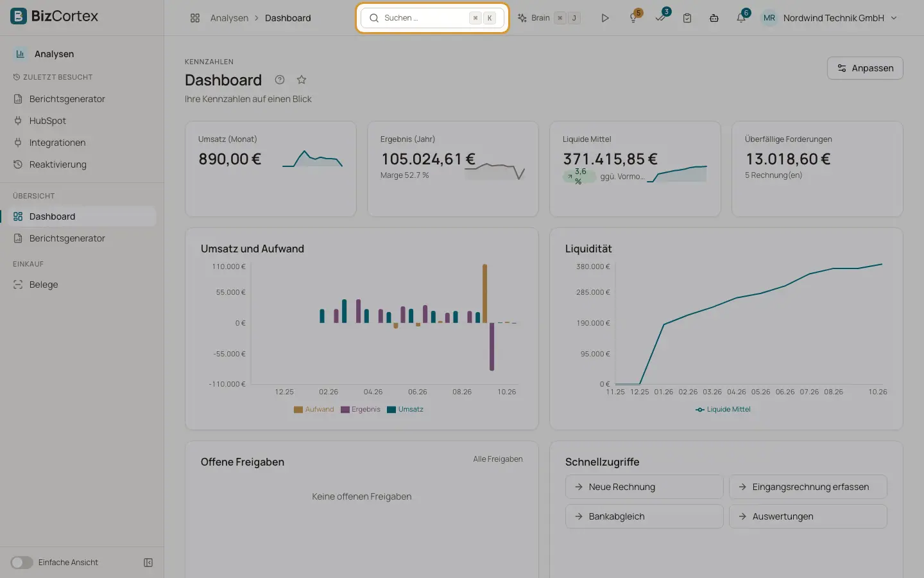Toggle Umsatz series in the chart legend
Viewport: 924px width, 578px height.
tap(406, 409)
